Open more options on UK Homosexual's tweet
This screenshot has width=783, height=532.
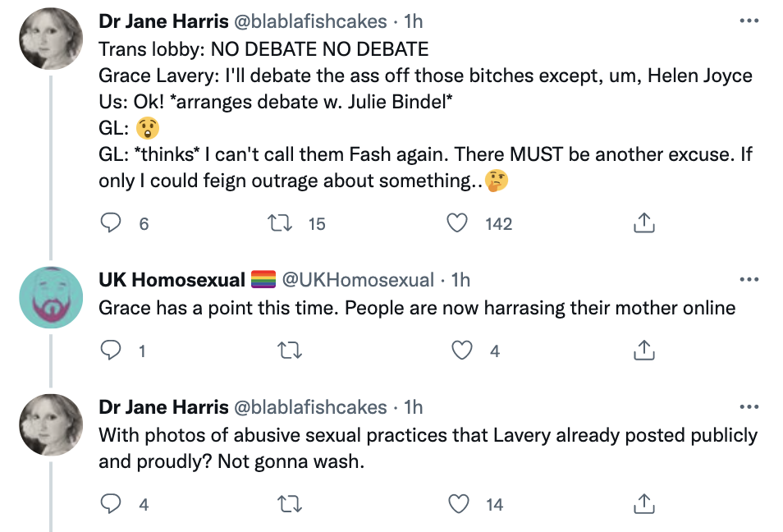pos(749,280)
